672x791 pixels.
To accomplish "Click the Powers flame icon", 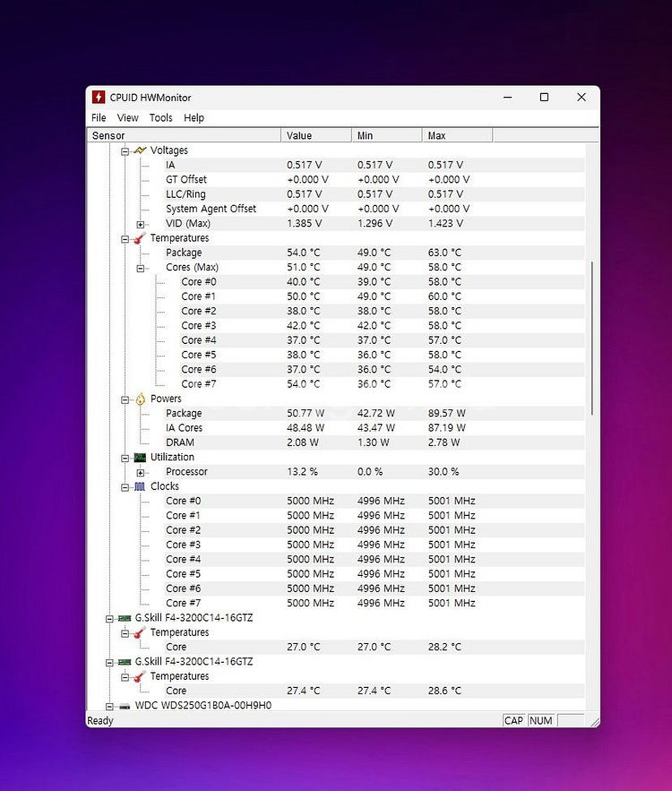I will tap(140, 399).
